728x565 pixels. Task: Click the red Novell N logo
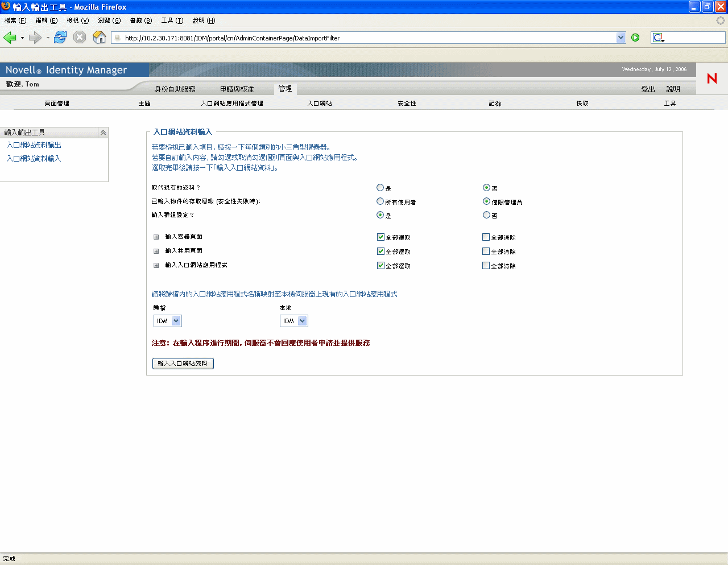pos(712,79)
